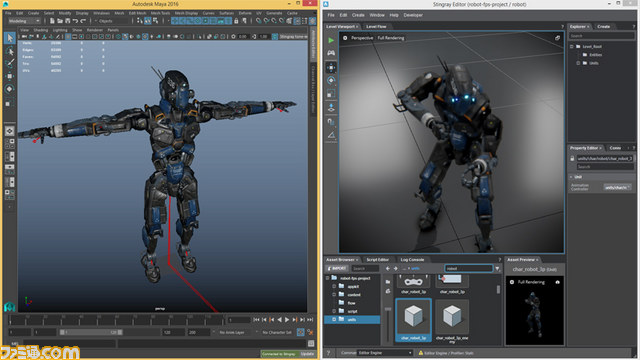
Task: Select the Stingray scale tool icon
Action: point(331,94)
